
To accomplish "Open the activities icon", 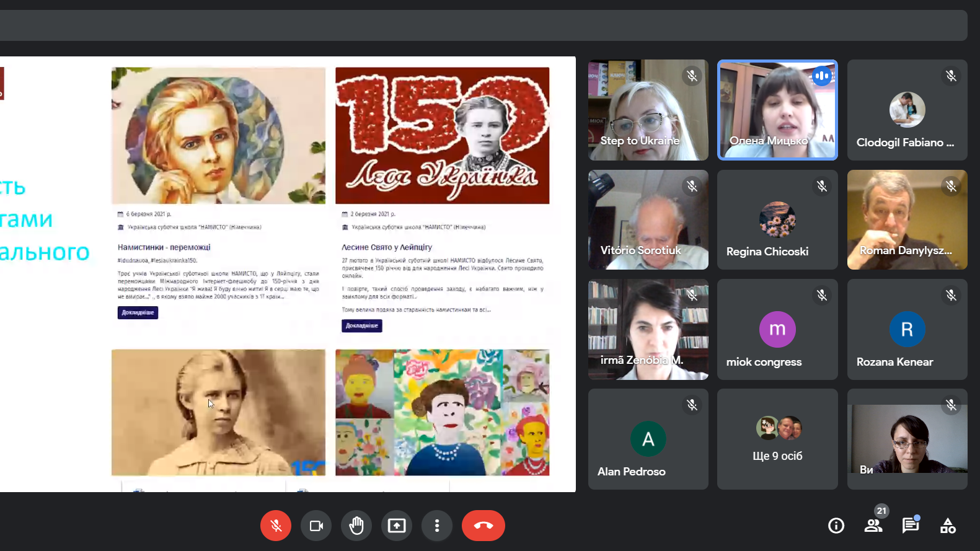I will click(x=948, y=526).
